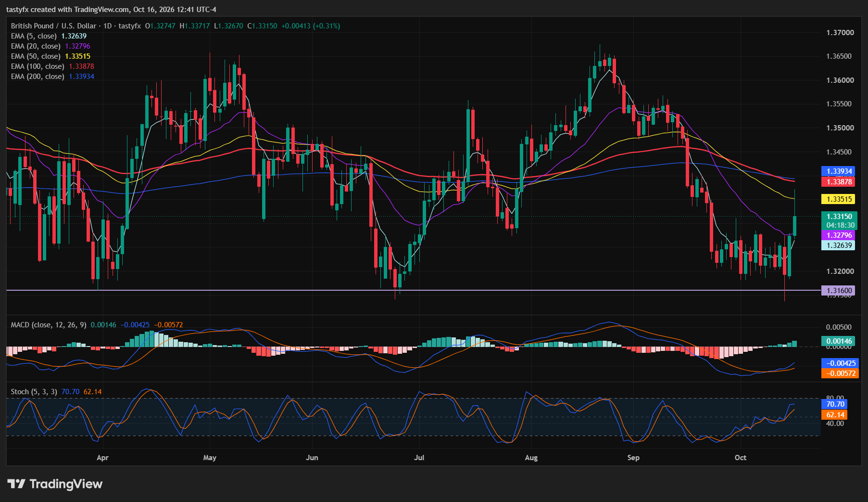This screenshot has width=868, height=502.
Task: Click the 0.00500 MACD axis label
Action: (x=839, y=327)
